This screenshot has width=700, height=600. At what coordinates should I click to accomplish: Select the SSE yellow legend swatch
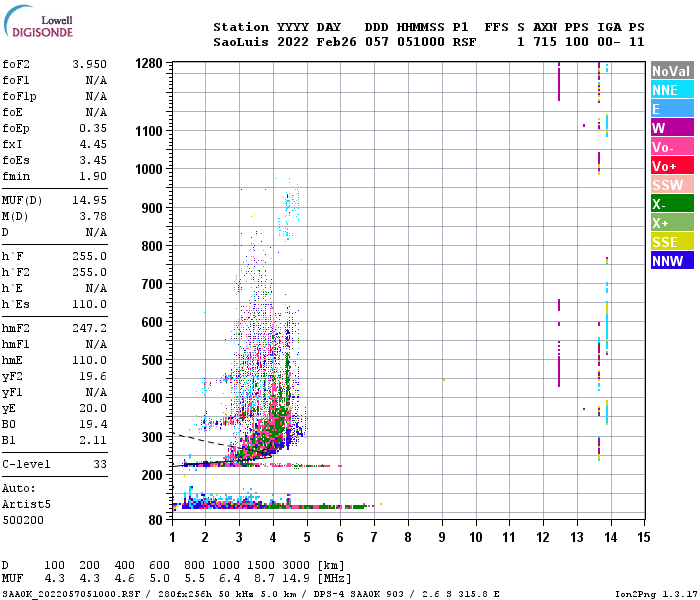click(x=672, y=242)
